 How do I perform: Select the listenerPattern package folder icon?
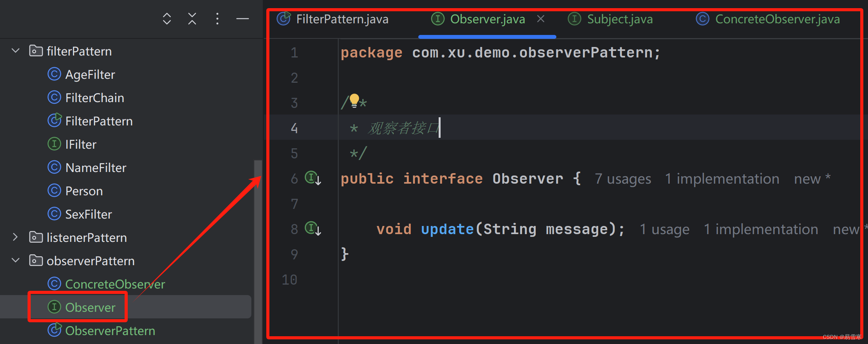coord(36,237)
